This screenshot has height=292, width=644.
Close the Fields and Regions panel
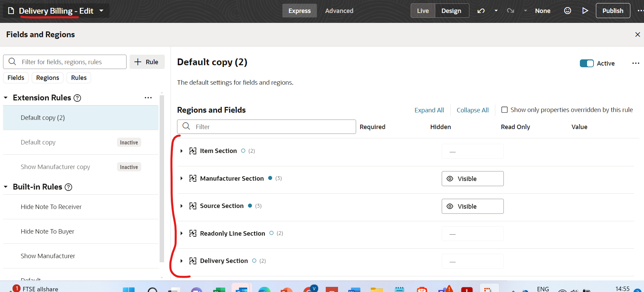point(638,34)
